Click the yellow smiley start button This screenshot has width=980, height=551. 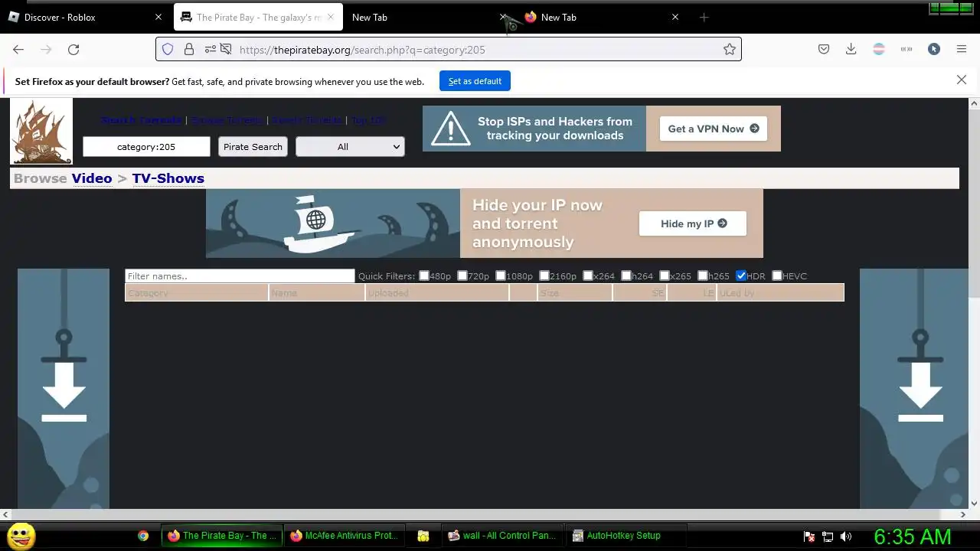pyautogui.click(x=21, y=536)
